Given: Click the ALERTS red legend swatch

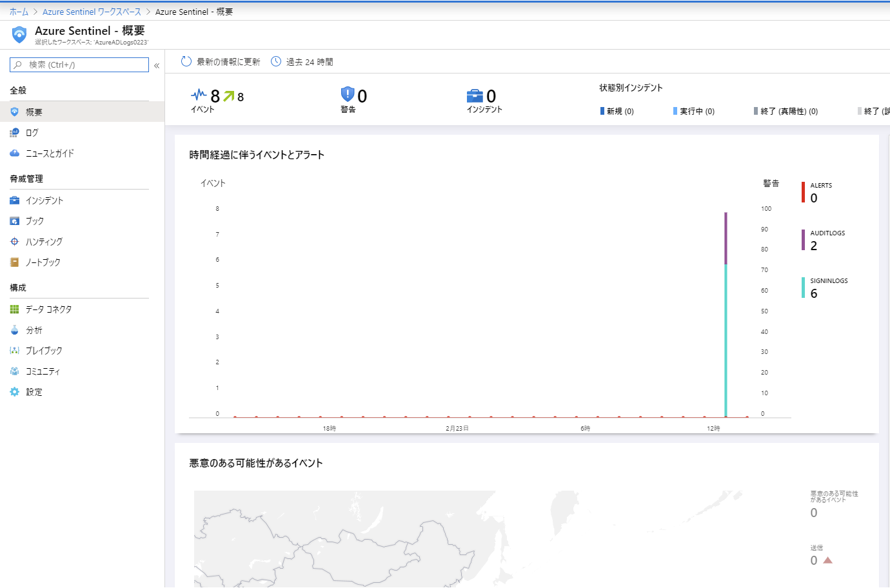Looking at the screenshot, I should 803,192.
